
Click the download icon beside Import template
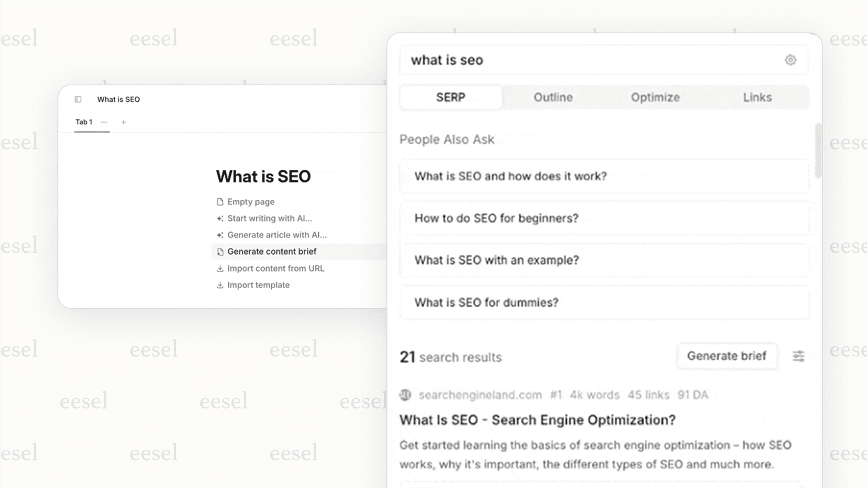click(x=220, y=285)
